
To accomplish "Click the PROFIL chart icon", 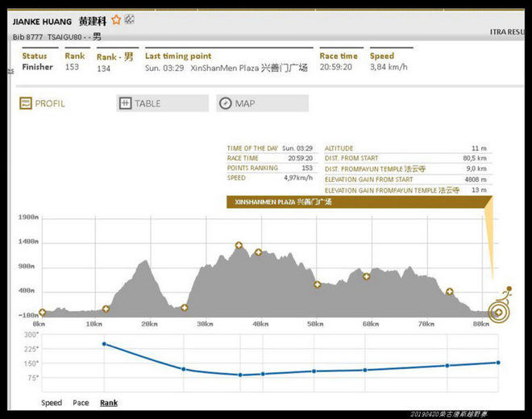I will point(26,104).
